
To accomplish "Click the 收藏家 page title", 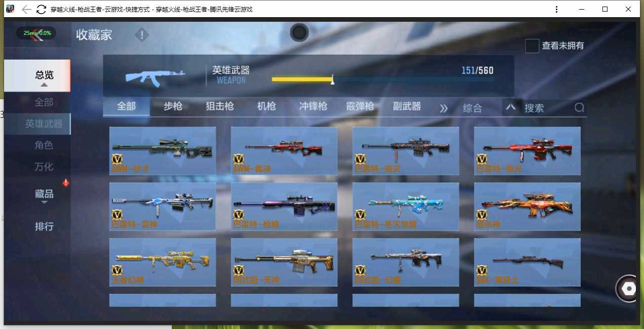I will (x=94, y=35).
